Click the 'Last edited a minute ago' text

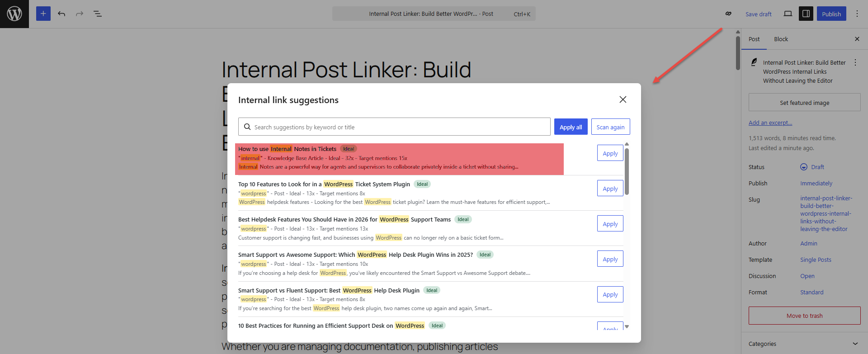click(781, 148)
